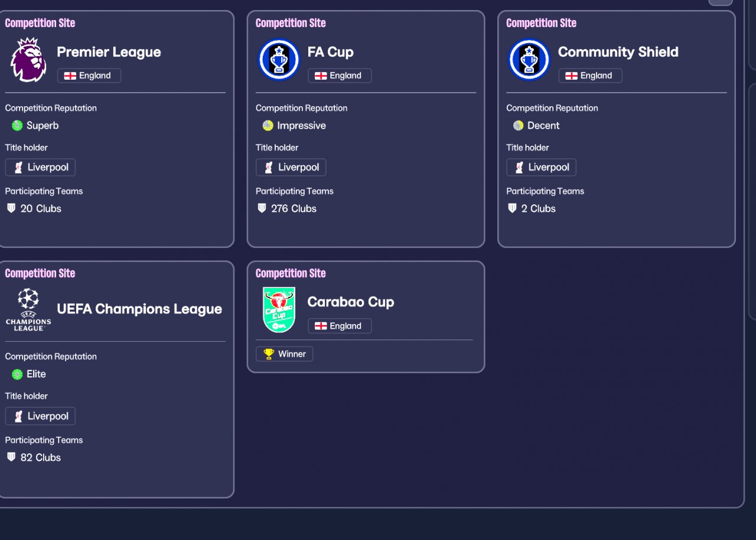The width and height of the screenshot is (756, 540).
Task: Click the 276 Clubs participating teams entry
Action: click(x=288, y=209)
